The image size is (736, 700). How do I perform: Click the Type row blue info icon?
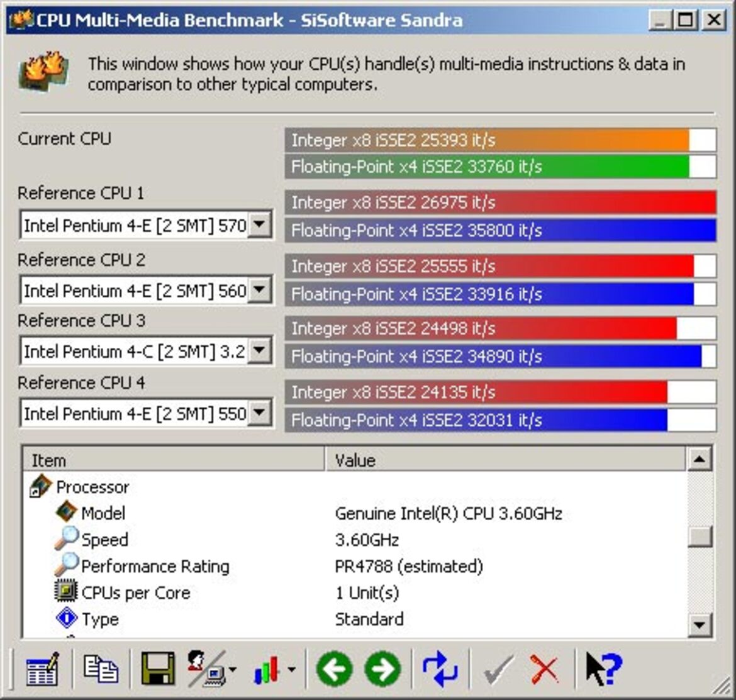66,618
